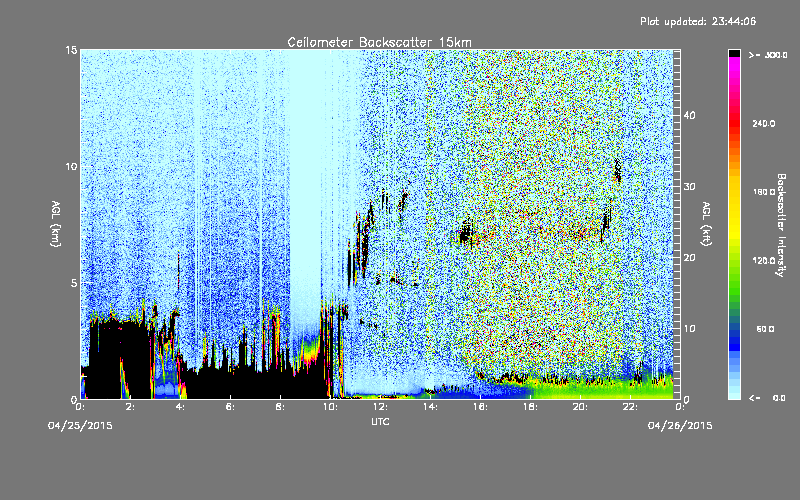The image size is (800, 500).
Task: Click the 5 km tick label
Action: pyautogui.click(x=74, y=283)
